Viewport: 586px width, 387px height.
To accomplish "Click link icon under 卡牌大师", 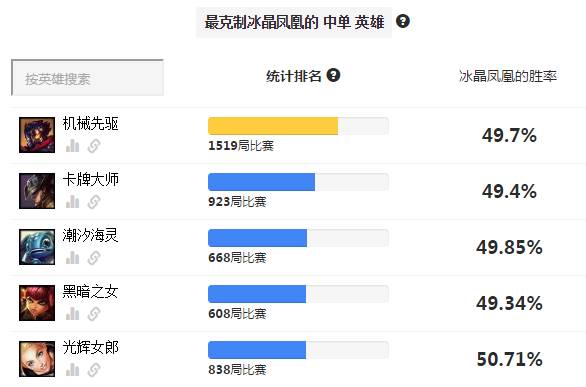I will click(x=94, y=202).
